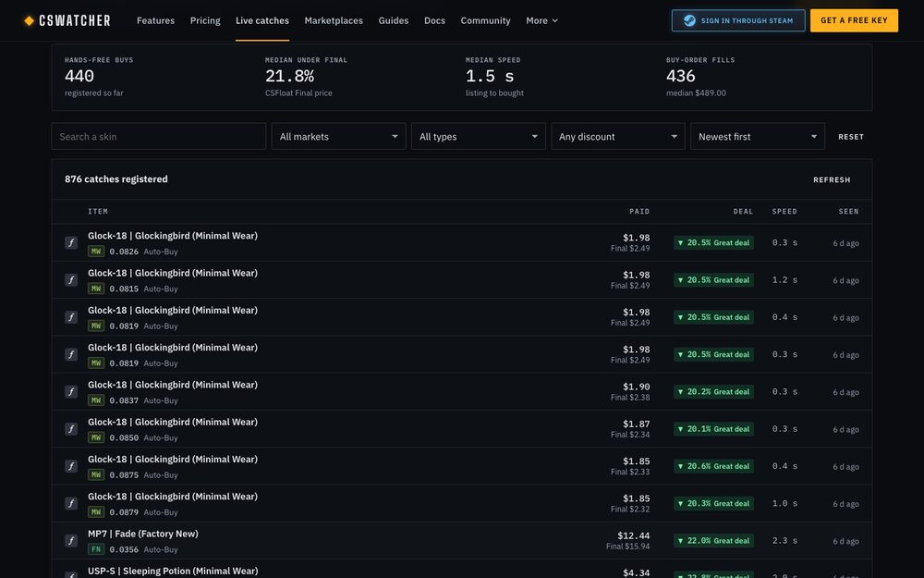Click the 20.6% Great deal badge
Screen dimensions: 924x578
click(713, 466)
